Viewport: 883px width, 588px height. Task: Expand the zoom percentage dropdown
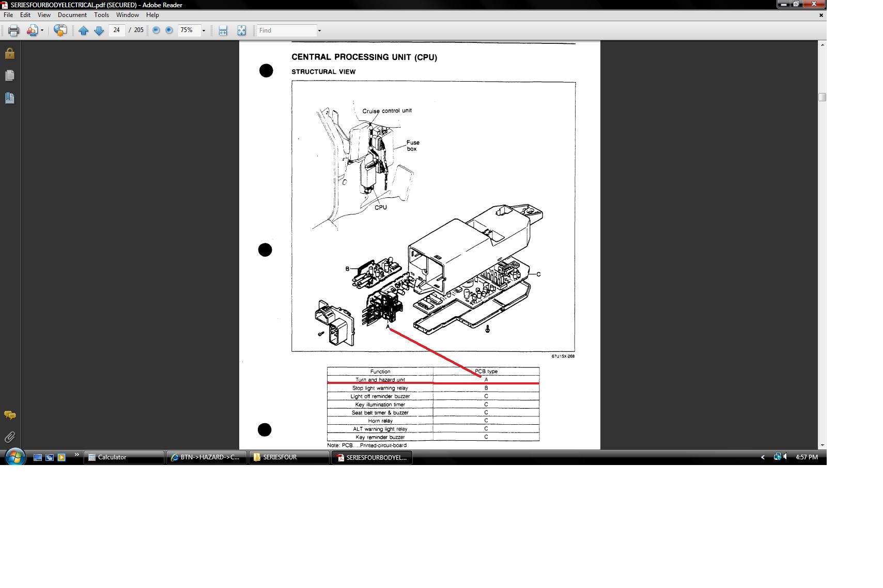click(x=204, y=30)
